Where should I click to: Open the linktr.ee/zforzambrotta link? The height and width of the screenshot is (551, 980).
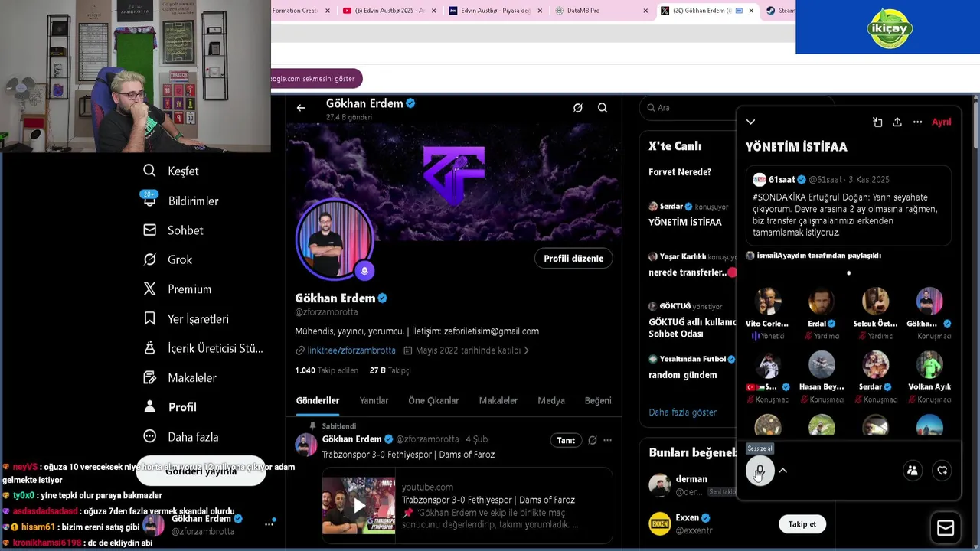[351, 350]
